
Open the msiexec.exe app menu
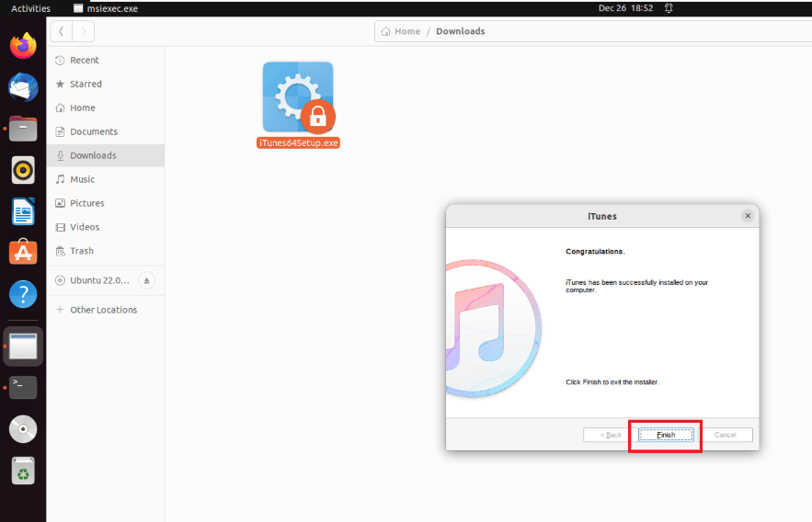tap(106, 8)
